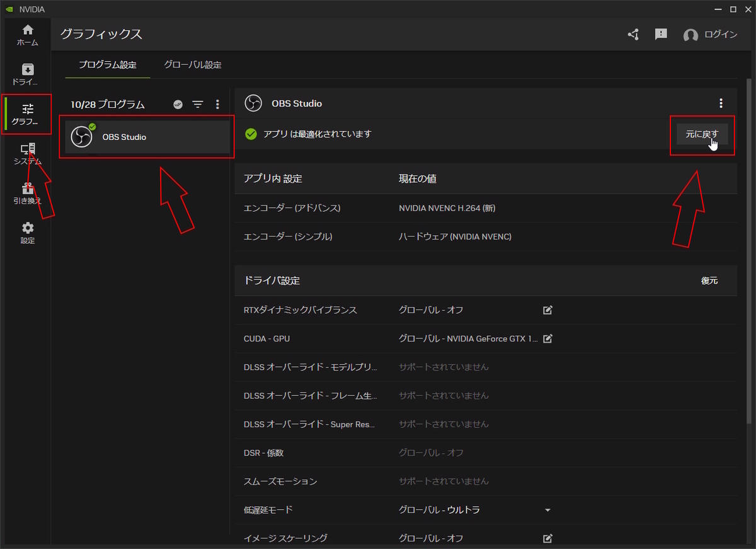Open the システム sidebar item
The height and width of the screenshot is (549, 756).
point(28,154)
